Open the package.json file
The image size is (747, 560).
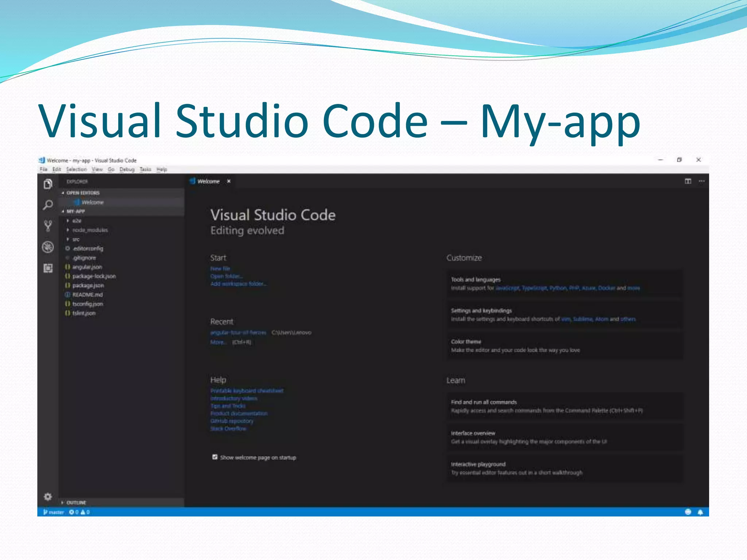tap(122, 285)
